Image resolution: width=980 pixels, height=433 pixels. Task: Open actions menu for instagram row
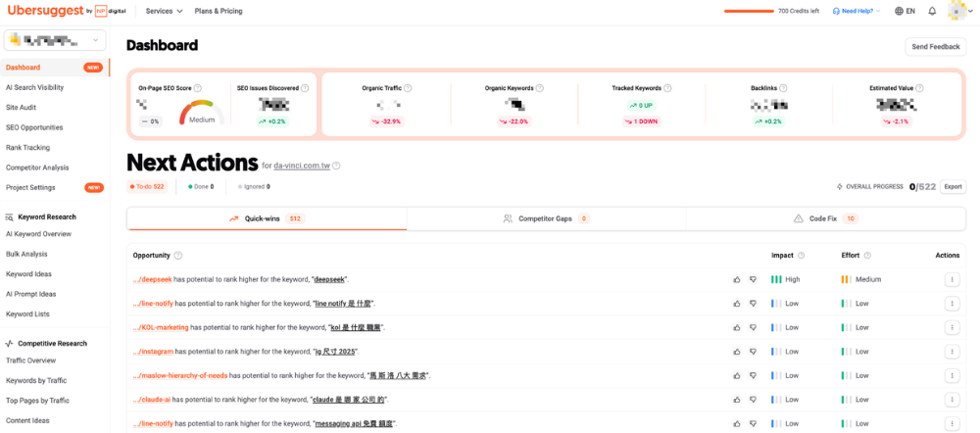click(952, 352)
